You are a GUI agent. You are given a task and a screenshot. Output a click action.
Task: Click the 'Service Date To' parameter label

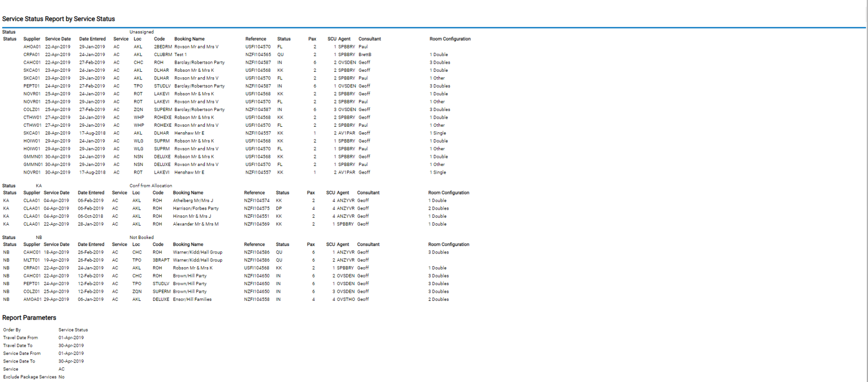pyautogui.click(x=19, y=361)
